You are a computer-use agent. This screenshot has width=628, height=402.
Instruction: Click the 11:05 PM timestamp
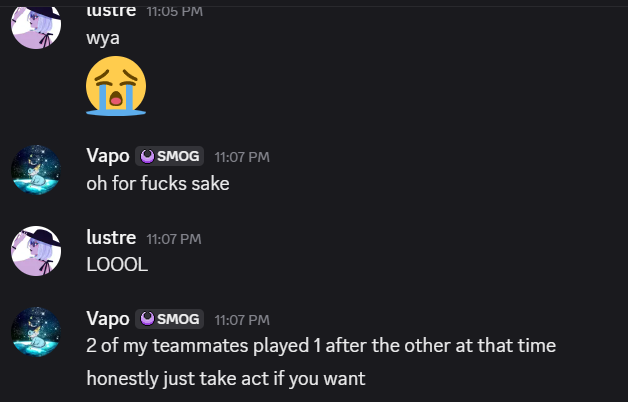click(x=175, y=12)
